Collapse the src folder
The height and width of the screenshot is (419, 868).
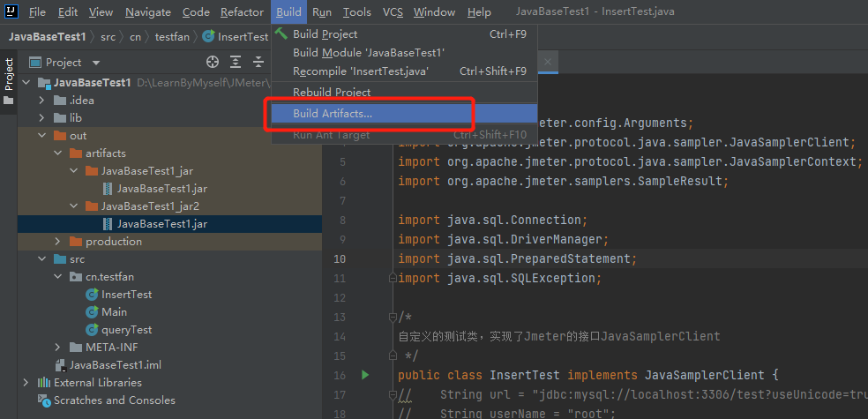click(42, 259)
